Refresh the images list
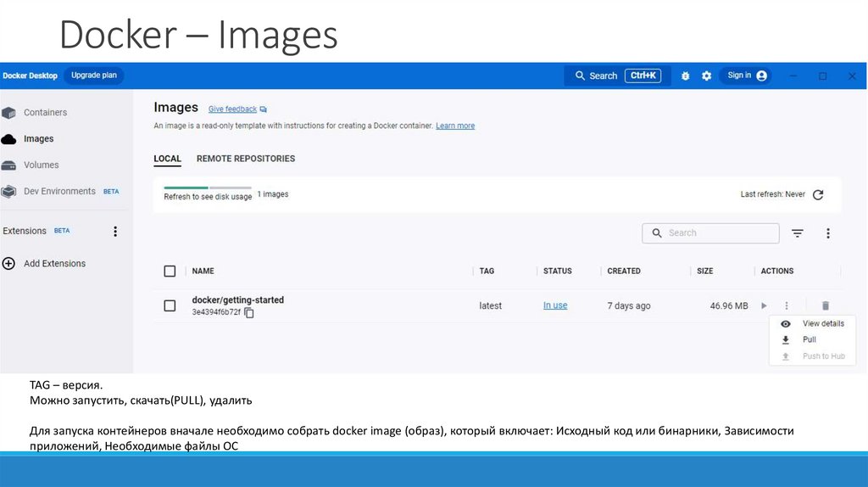This screenshot has height=487, width=868. pos(818,194)
